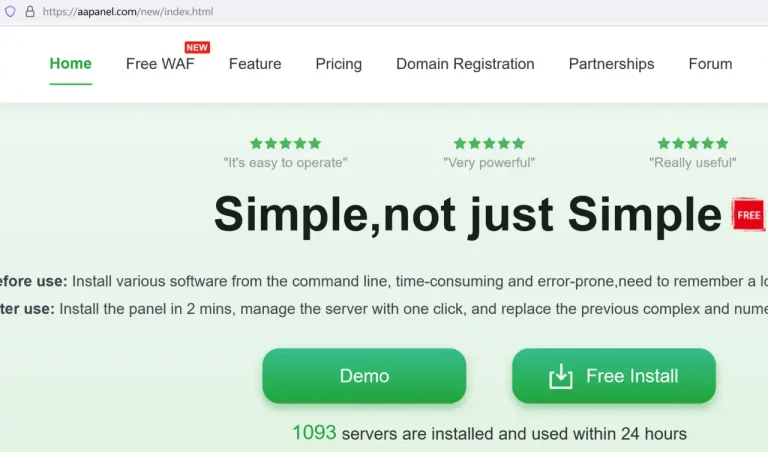The image size is (768, 452).
Task: Click stars above "It's easy to operate"
Action: [x=285, y=143]
